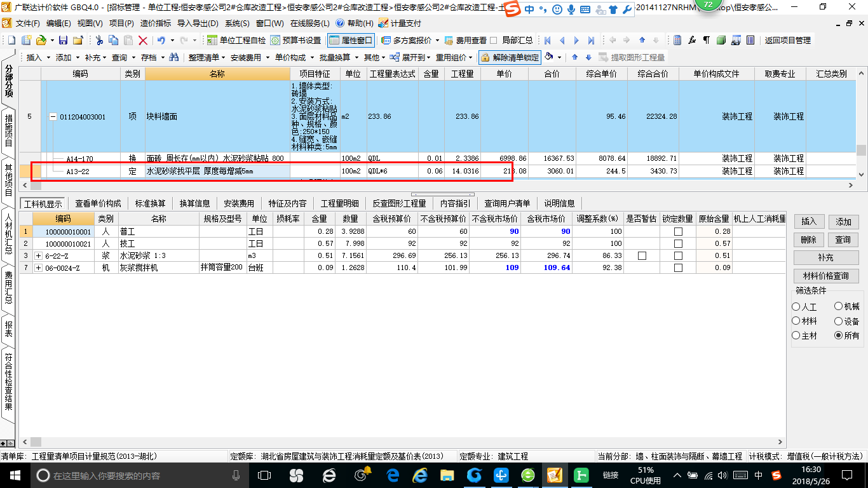
Task: Go to the next record with the right triangle
Action: 577,40
